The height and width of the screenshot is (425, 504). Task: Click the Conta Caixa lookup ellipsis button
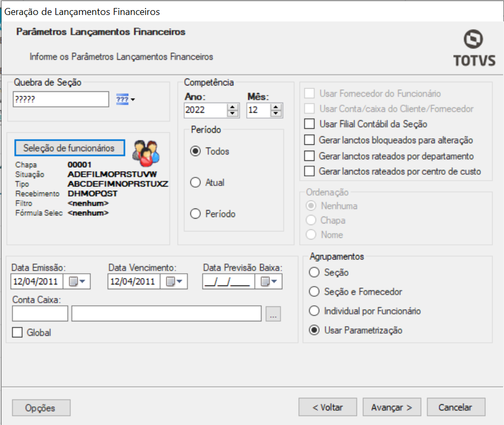click(273, 314)
